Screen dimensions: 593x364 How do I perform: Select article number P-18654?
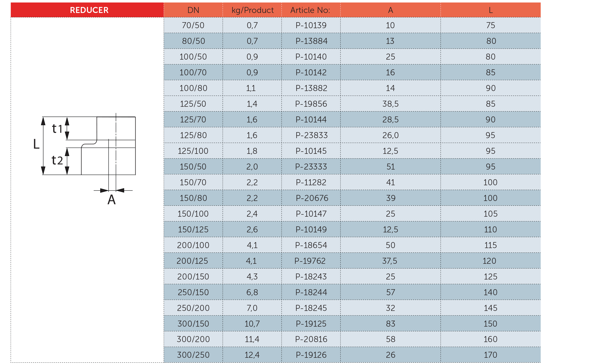(x=311, y=245)
